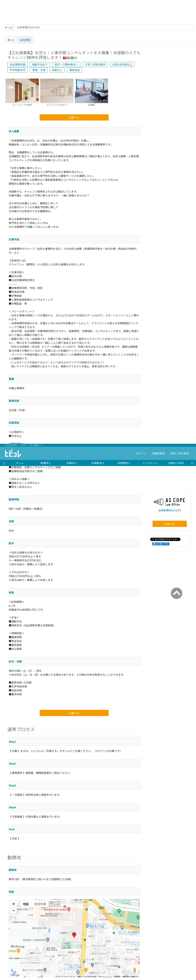Click キーボード ショートカット on map footer
This screenshot has width=196, height=980.
pos(65,976)
